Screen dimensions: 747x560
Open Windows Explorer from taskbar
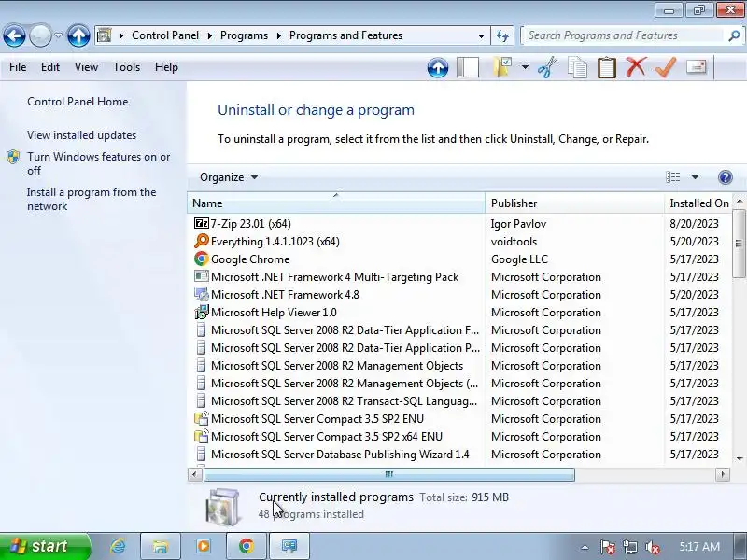(161, 546)
